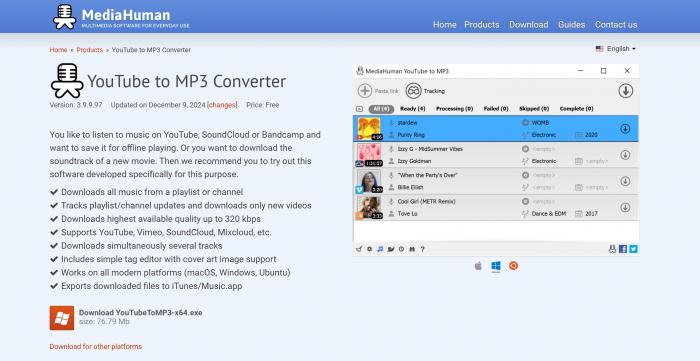Image resolution: width=700 pixels, height=361 pixels.
Task: Click the collapse box icon left of All tab
Action: (359, 109)
